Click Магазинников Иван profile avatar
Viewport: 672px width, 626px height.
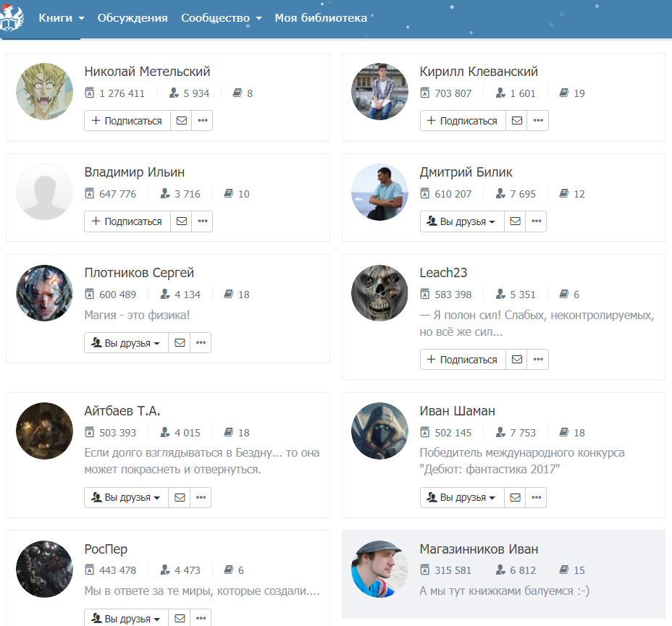379,569
